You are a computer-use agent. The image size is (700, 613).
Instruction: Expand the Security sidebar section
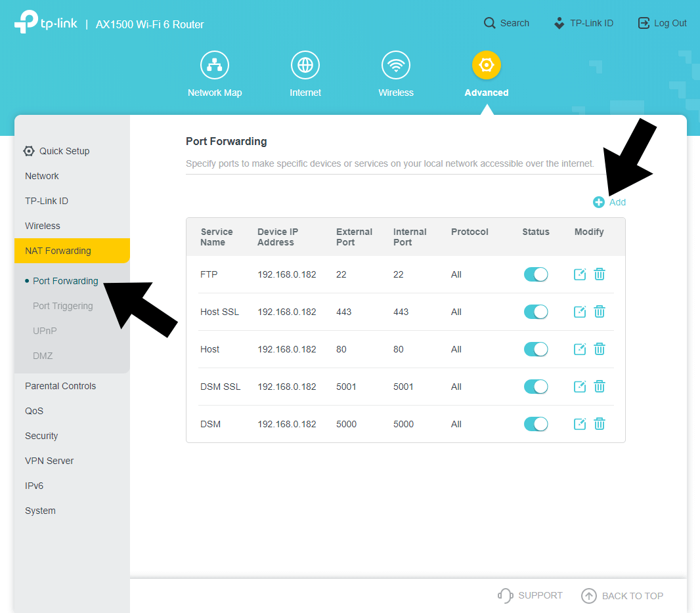click(41, 436)
